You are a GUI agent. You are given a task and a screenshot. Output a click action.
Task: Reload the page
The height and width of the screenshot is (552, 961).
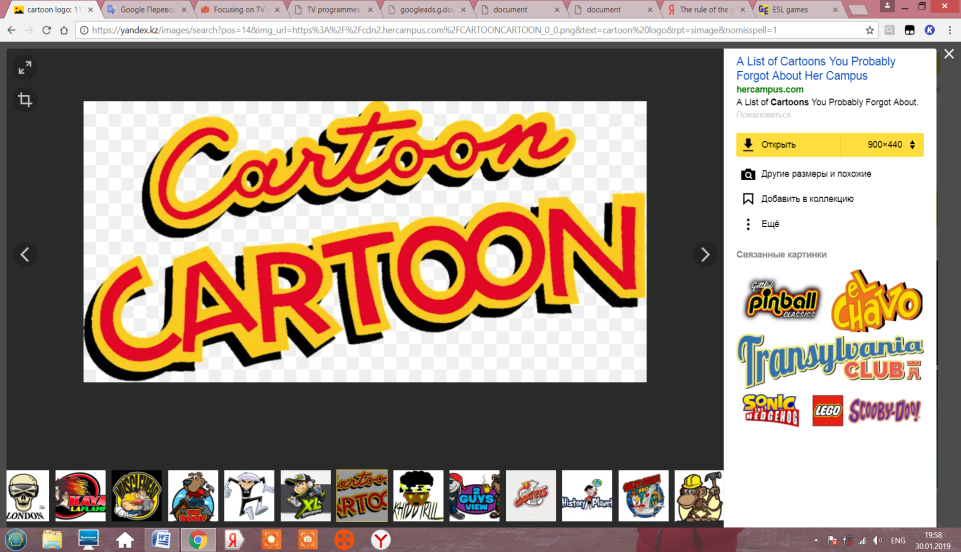[47, 30]
